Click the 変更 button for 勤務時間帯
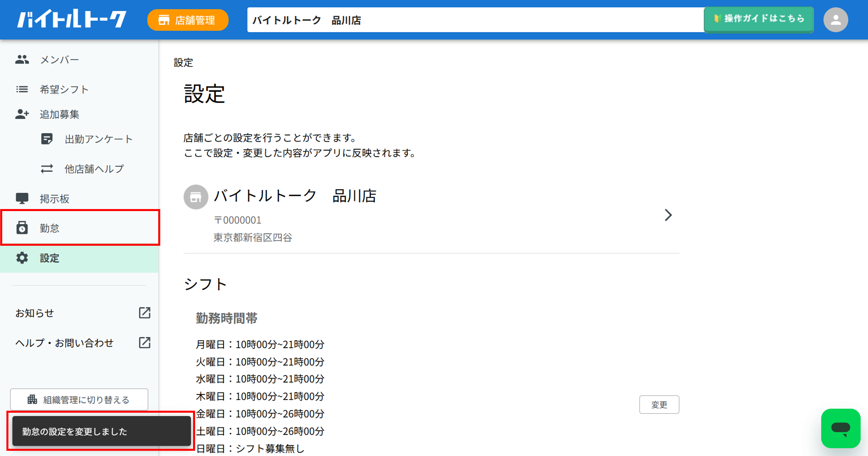The width and height of the screenshot is (868, 456). 659,404
